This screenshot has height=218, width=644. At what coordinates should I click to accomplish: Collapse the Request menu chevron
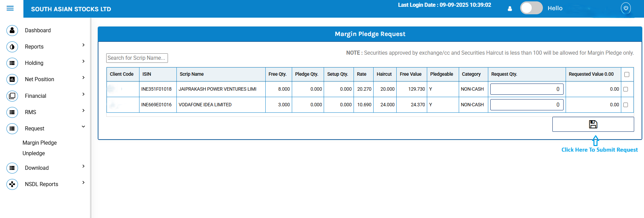[83, 127]
